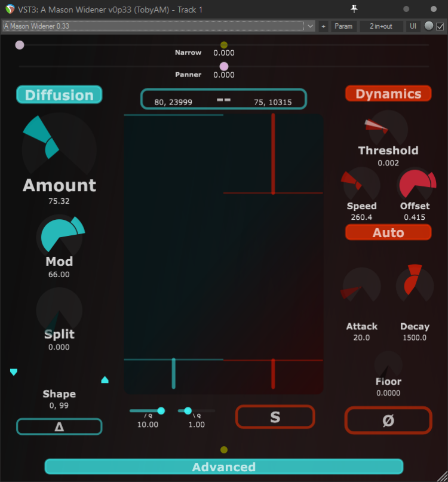The height and width of the screenshot is (482, 448).
Task: Click the red upper vertical band marker
Action: (273, 153)
